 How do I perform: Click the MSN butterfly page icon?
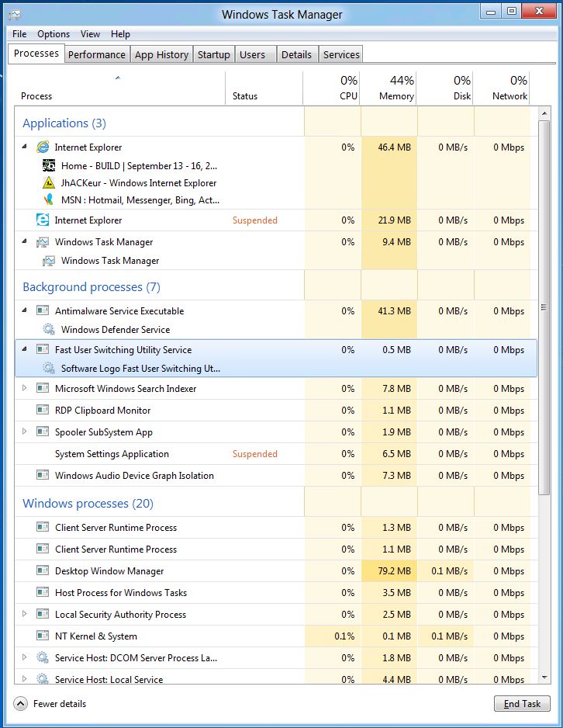pyautogui.click(x=49, y=200)
